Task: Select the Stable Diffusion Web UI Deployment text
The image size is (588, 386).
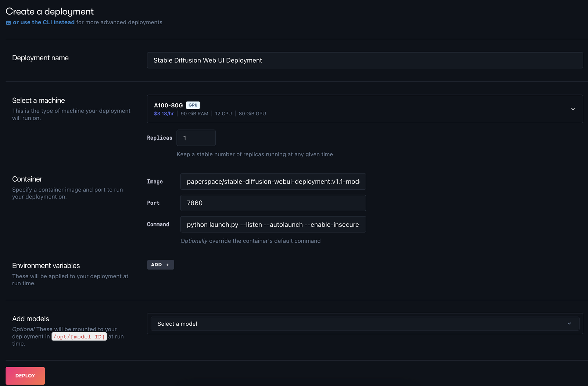Action: coord(207,60)
